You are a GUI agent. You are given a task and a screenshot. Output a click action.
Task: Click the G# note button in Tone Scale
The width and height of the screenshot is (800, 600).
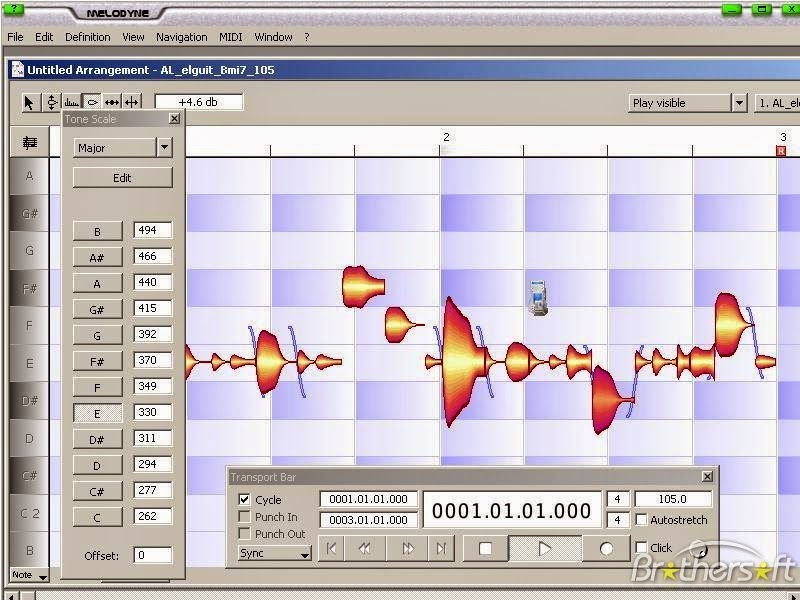pos(97,309)
